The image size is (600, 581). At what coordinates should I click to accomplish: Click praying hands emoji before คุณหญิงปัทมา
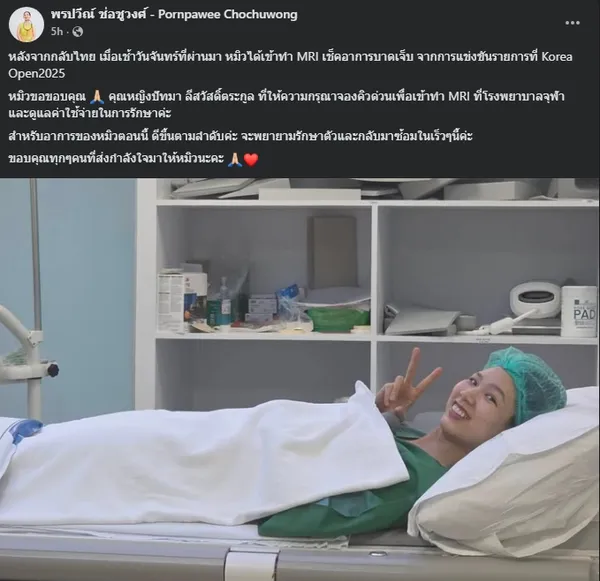pos(97,97)
